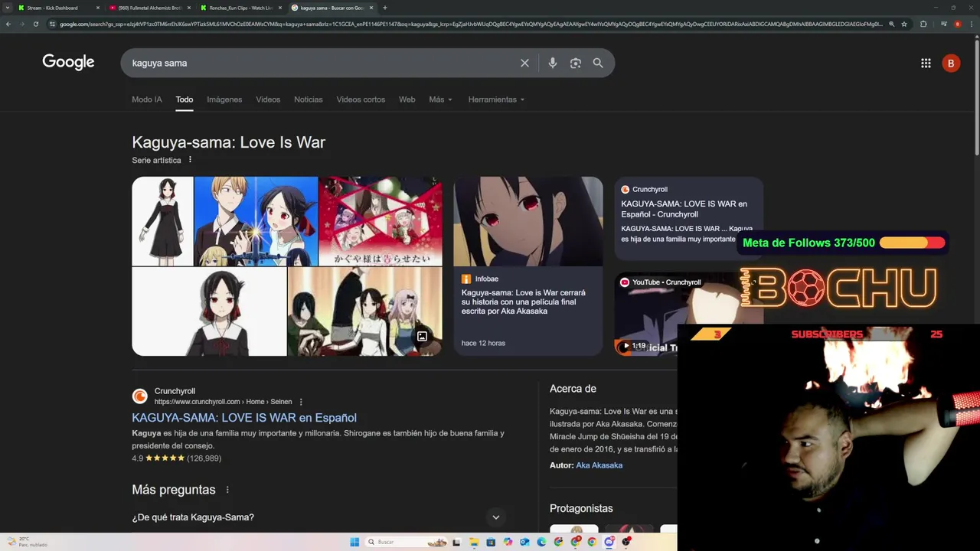This screenshot has width=980, height=551.
Task: Reload the page in Chrome
Action: point(35,24)
